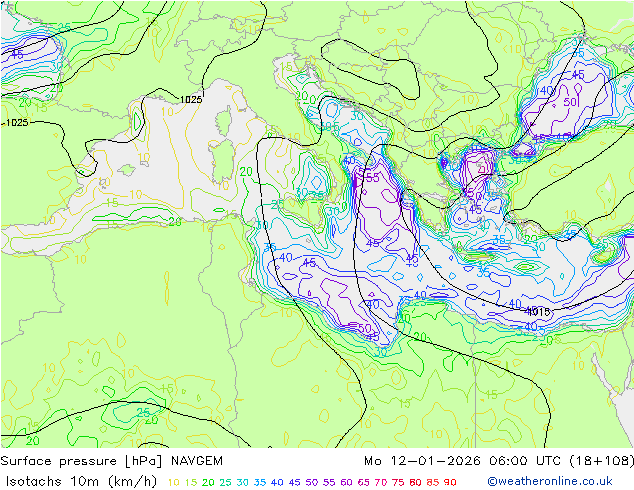Image resolution: width=634 pixels, height=490 pixels.
Task: Pick the red 80 value in the isotach legend
Action: pos(415,482)
